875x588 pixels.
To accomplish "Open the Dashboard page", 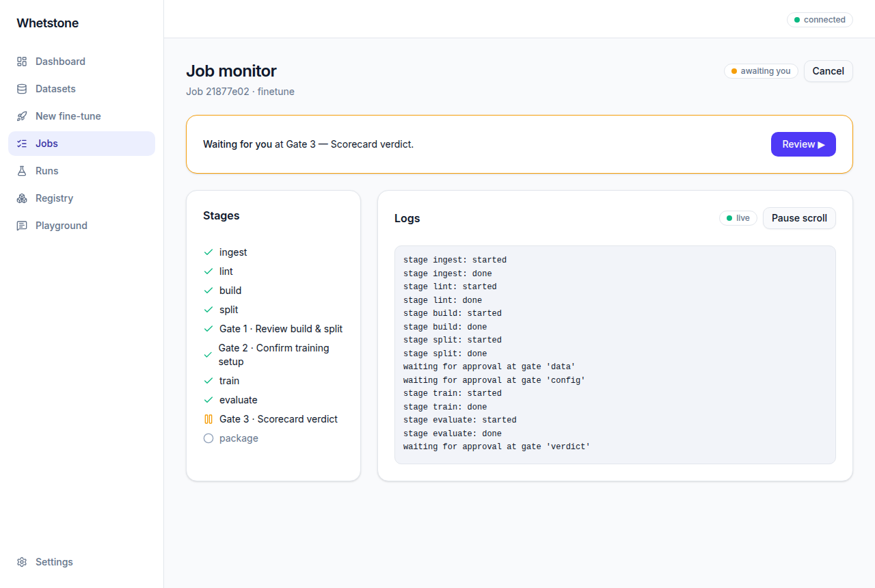I will tap(81, 62).
